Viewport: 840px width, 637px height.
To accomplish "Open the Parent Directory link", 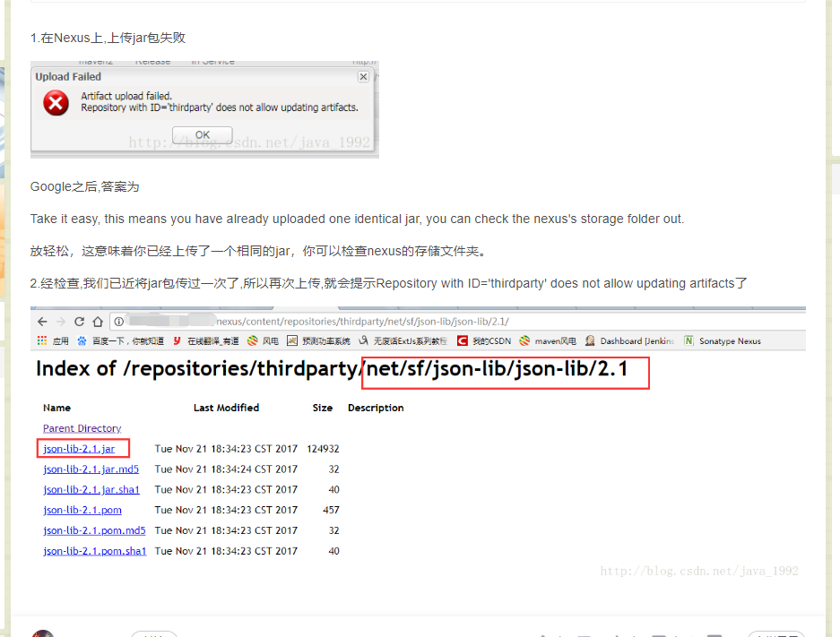I will pos(82,428).
